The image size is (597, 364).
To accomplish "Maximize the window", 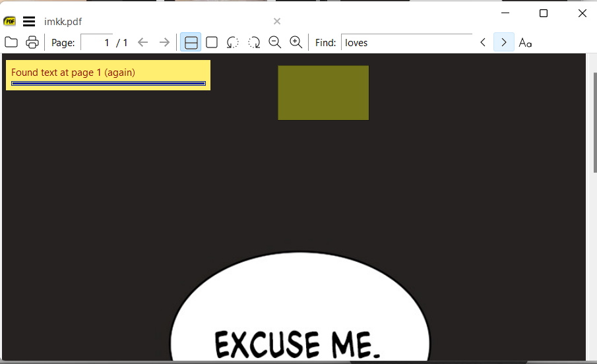I will [544, 13].
